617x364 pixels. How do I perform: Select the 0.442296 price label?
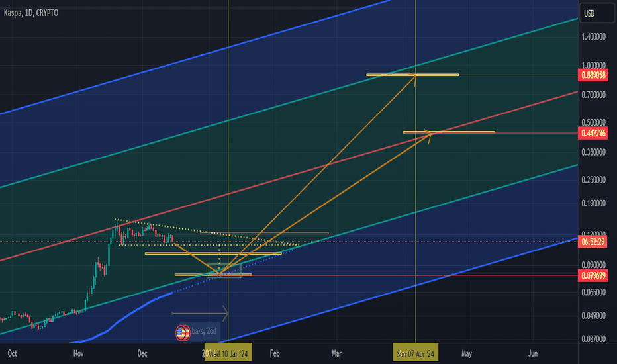click(x=593, y=133)
